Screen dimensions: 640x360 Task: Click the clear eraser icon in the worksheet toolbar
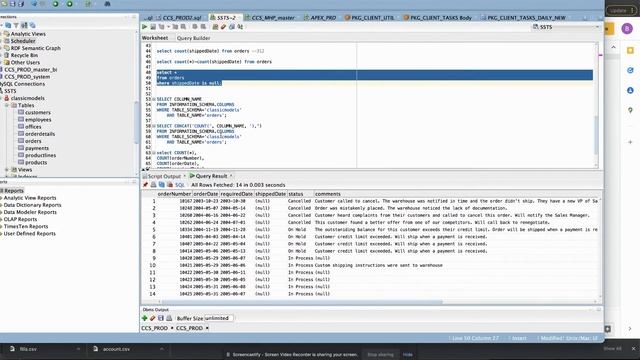click(223, 27)
